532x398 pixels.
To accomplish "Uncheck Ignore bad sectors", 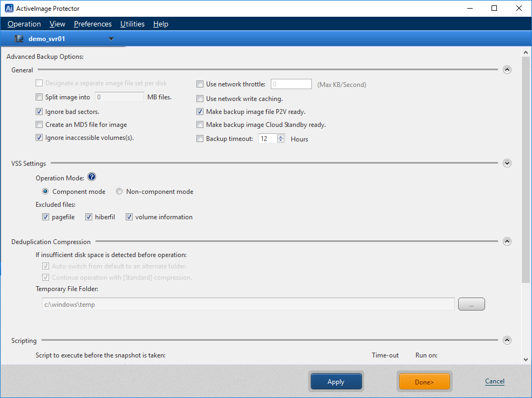I will tap(39, 112).
